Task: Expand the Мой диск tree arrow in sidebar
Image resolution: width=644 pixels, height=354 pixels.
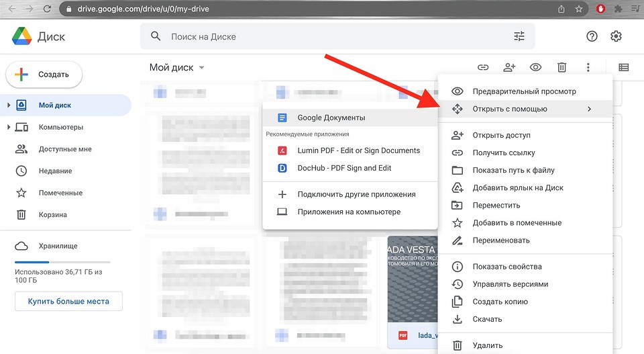Action: (x=9, y=105)
